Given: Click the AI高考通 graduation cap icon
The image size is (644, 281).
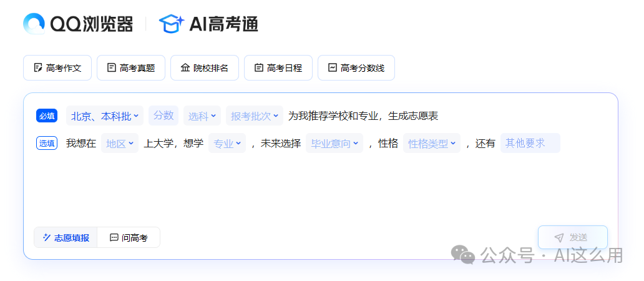Looking at the screenshot, I should click(x=171, y=24).
